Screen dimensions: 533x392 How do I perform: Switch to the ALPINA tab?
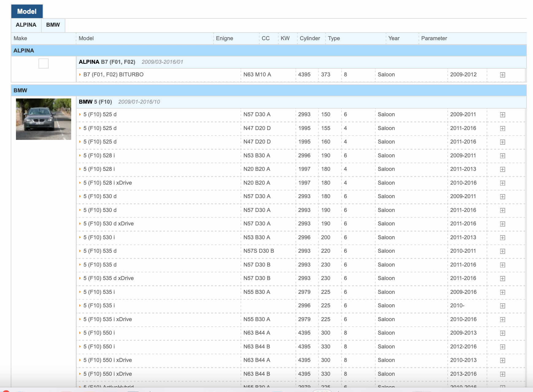pos(26,25)
